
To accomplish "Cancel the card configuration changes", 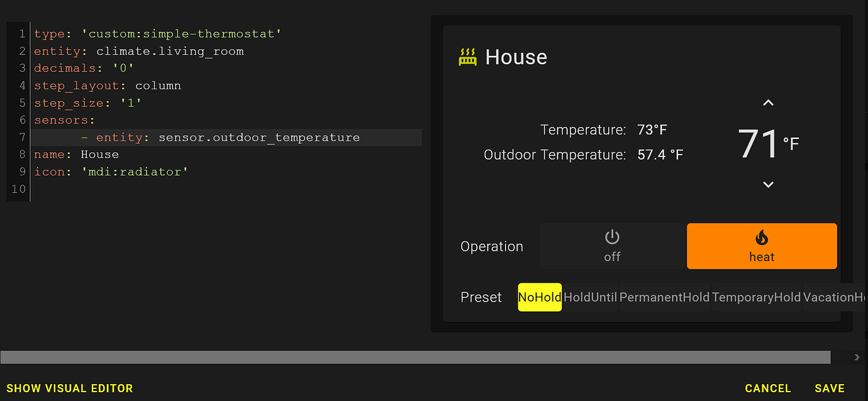I will coord(768,388).
